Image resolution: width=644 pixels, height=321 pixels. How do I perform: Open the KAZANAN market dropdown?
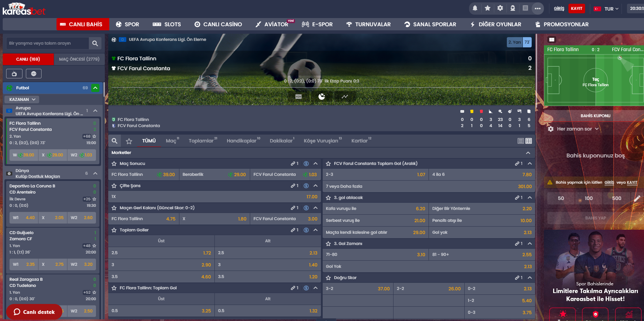[22, 100]
